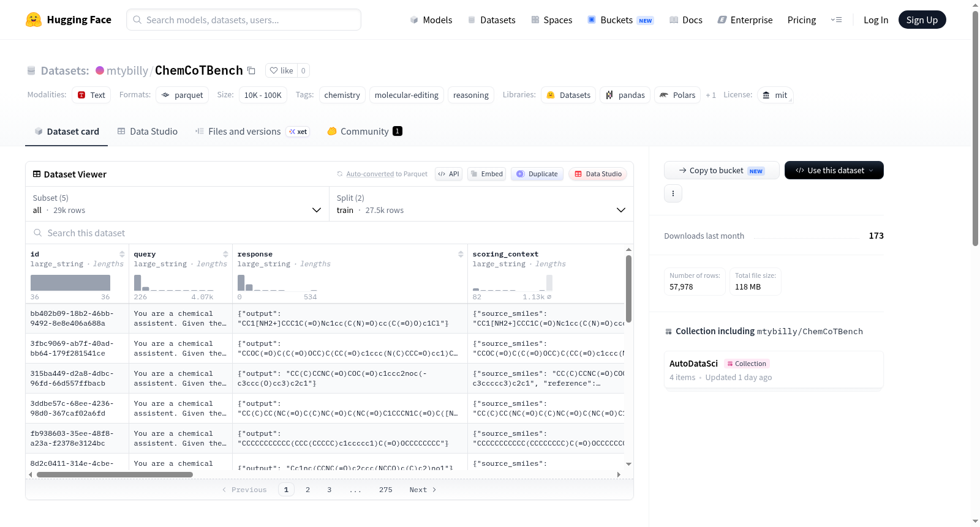
Task: Jump to page 275
Action: (385, 490)
